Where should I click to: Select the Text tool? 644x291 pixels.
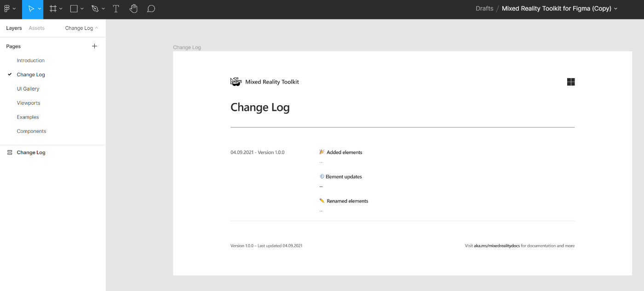tap(116, 9)
